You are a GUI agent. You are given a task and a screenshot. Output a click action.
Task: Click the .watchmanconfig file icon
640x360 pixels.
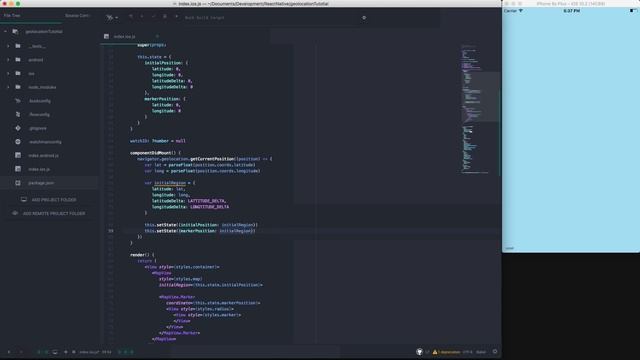click(x=18, y=142)
